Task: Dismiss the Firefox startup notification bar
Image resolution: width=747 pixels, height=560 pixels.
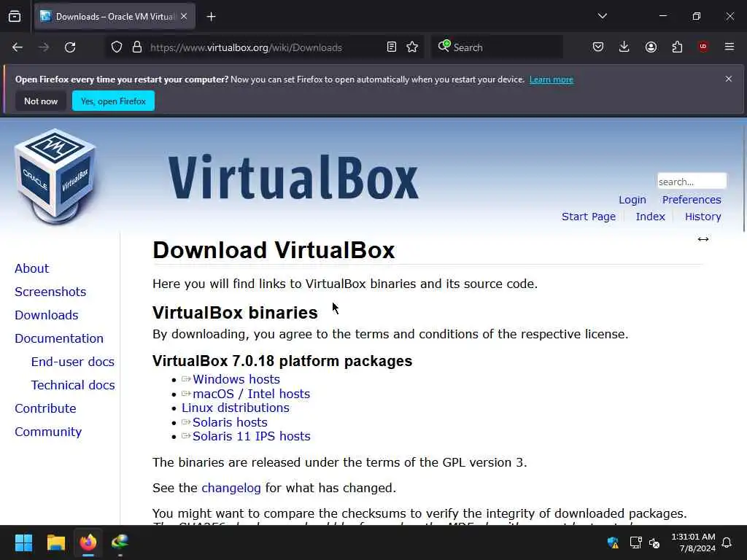Action: coord(729,79)
